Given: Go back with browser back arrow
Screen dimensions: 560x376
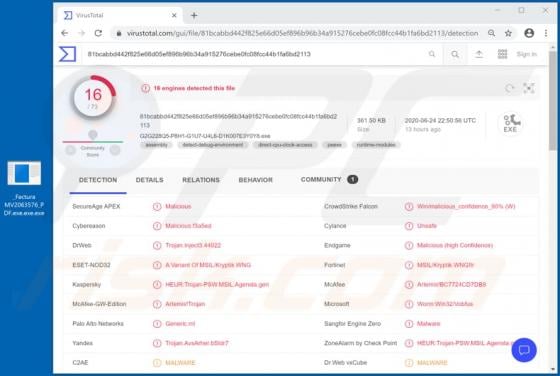Looking at the screenshot, I should tap(65, 33).
